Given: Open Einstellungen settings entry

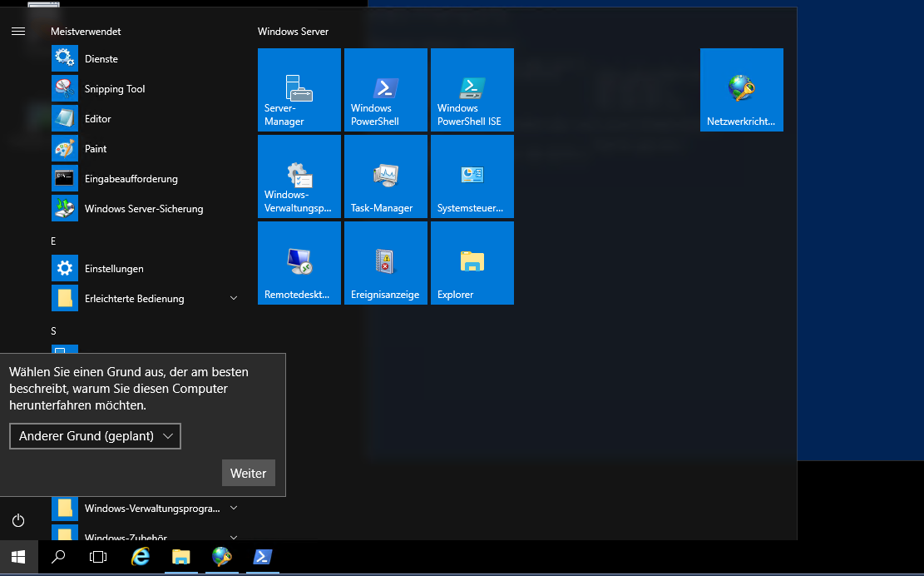Looking at the screenshot, I should click(x=145, y=268).
